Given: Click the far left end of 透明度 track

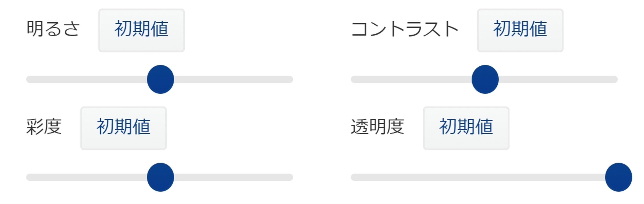Looking at the screenshot, I should pyautogui.click(x=355, y=177).
